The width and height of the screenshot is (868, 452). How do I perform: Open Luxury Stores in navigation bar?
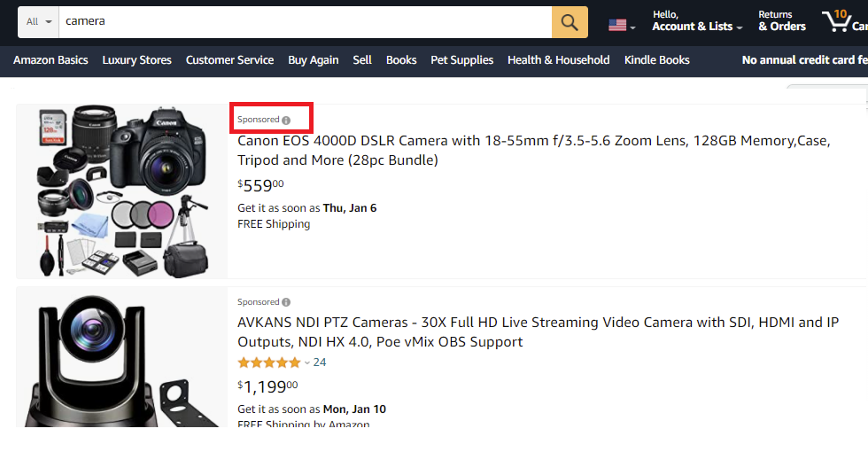point(136,60)
